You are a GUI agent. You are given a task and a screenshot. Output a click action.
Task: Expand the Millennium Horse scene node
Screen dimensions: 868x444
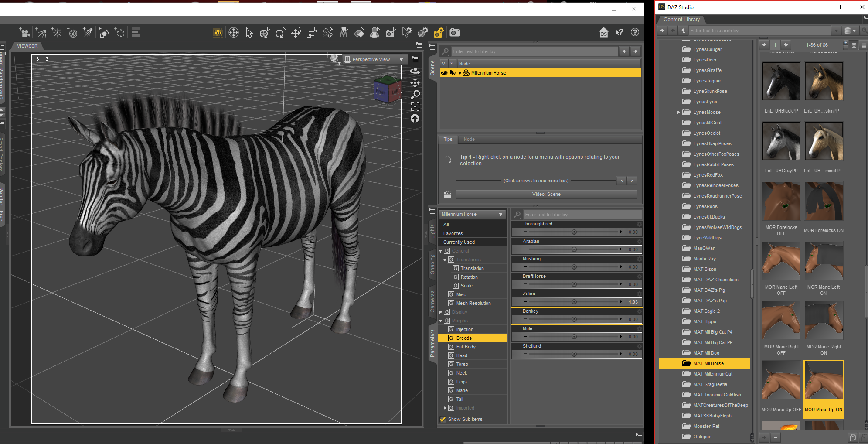tap(460, 73)
